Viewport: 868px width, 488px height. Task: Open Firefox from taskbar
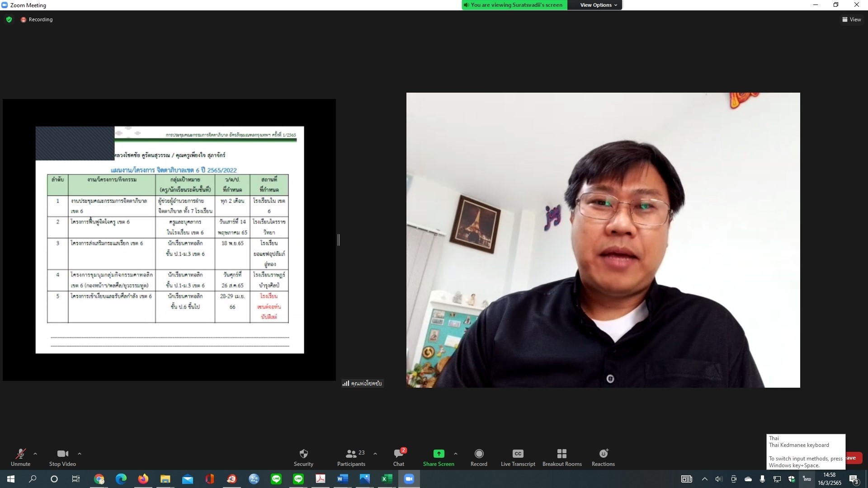click(x=143, y=479)
